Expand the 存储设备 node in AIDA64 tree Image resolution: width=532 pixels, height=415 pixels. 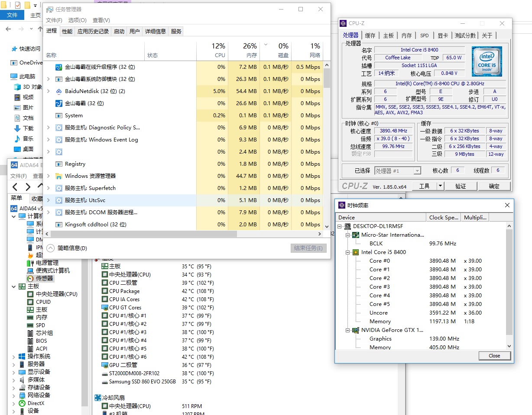(x=13, y=387)
